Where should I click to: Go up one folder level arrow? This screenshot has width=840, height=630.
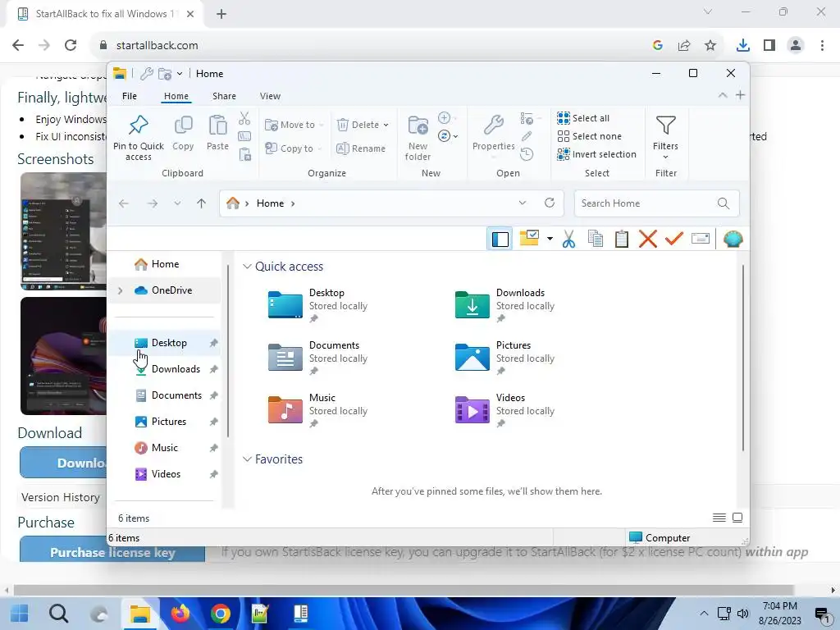[202, 203]
